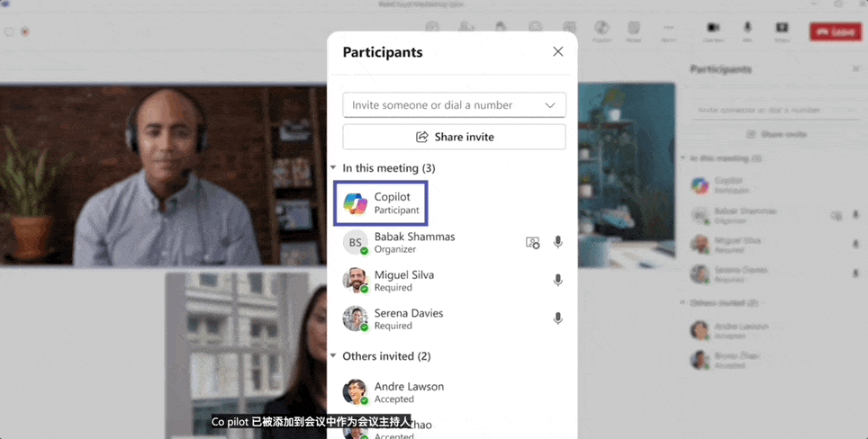The width and height of the screenshot is (868, 439).
Task: Click the spotlight icon beside Babak Shammas
Action: pos(532,242)
